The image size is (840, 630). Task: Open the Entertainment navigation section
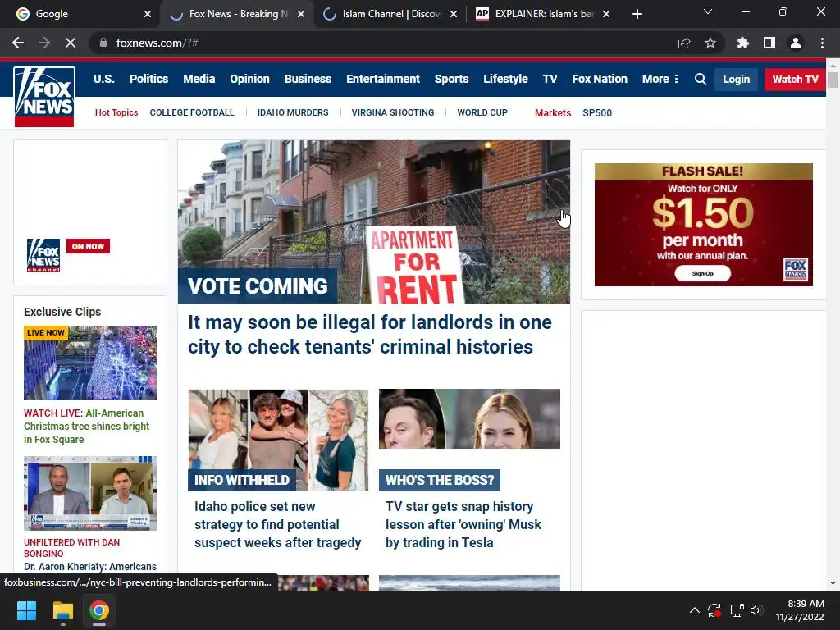tap(383, 80)
